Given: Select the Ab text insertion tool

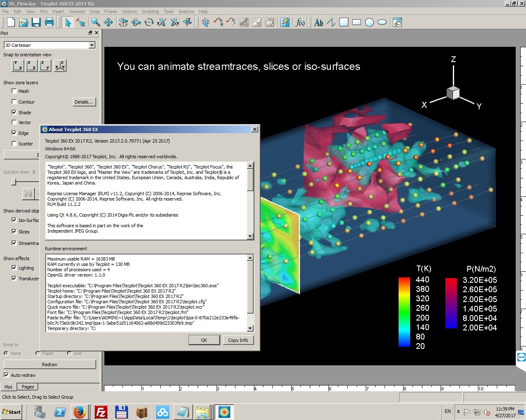Looking at the screenshot, I should click(319, 23).
